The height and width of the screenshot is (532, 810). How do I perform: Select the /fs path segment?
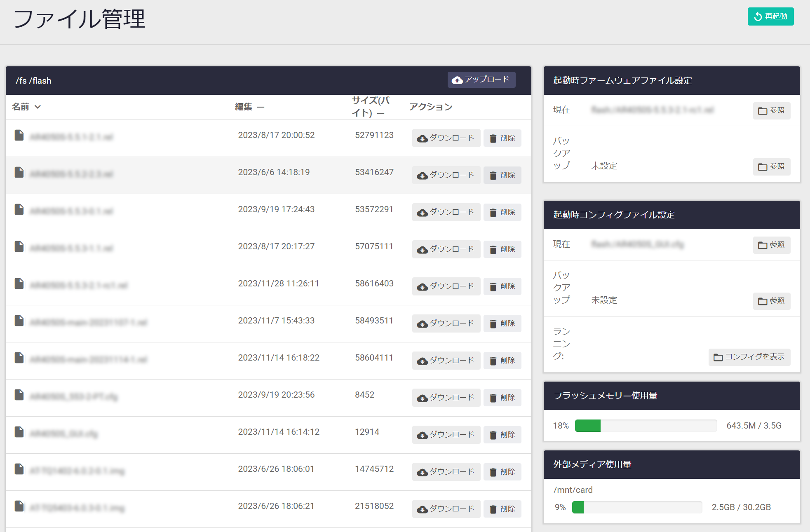coord(21,81)
